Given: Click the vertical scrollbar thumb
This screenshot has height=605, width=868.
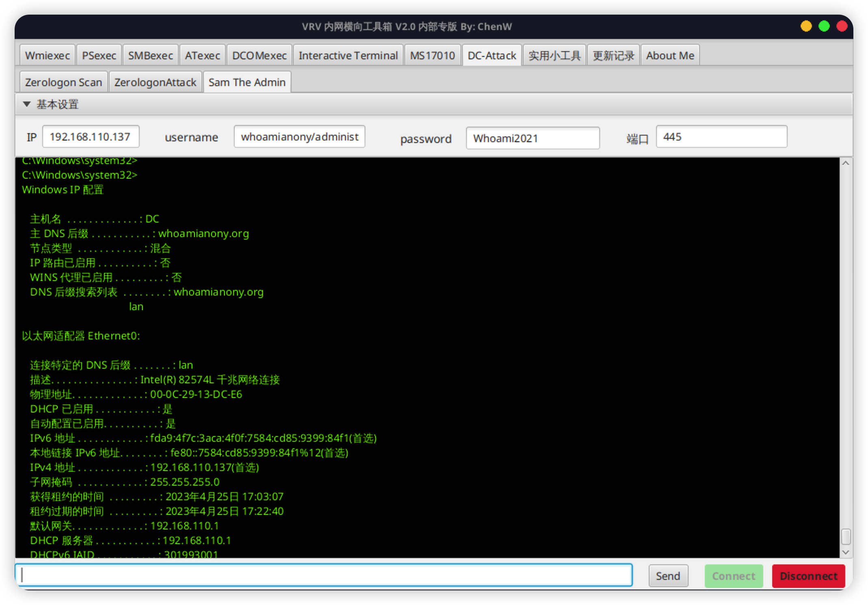Looking at the screenshot, I should coord(846,536).
